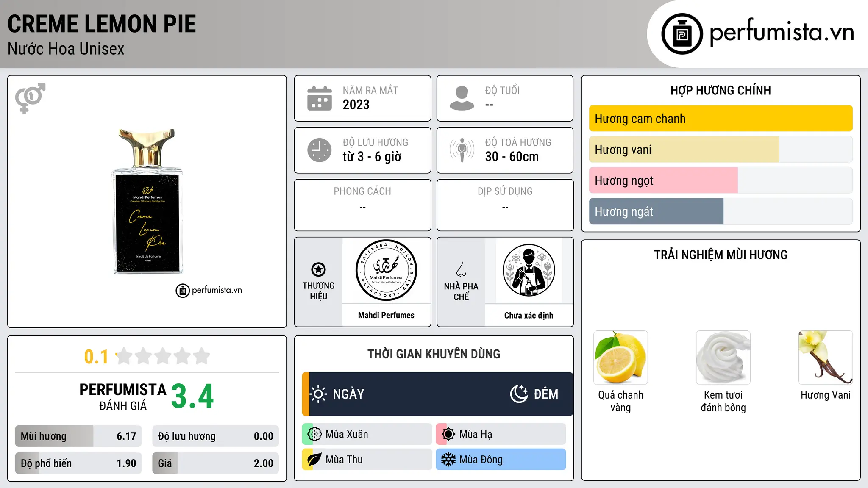868x488 pixels.
Task: Click the calendar icon for release year
Action: (320, 98)
